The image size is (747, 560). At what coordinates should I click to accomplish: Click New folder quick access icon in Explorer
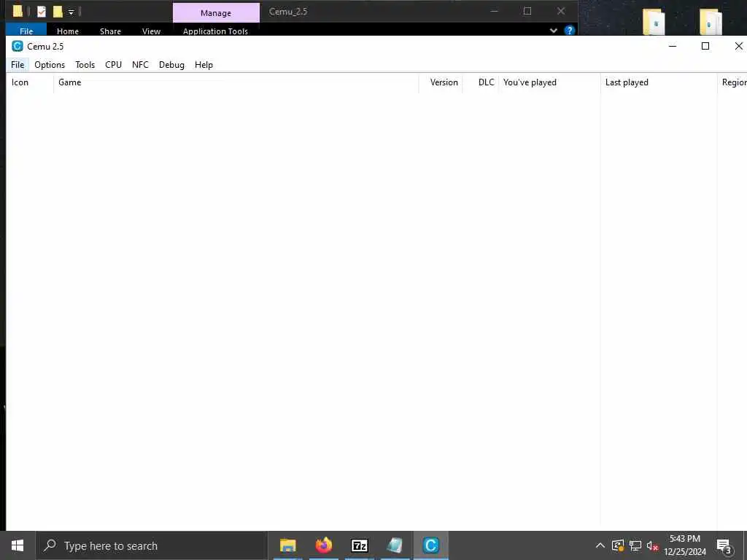tap(58, 12)
